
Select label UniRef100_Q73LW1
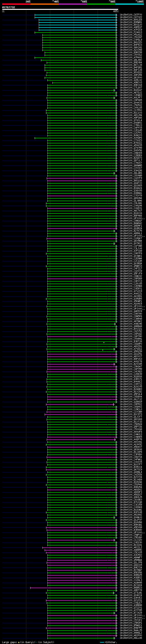131,593
